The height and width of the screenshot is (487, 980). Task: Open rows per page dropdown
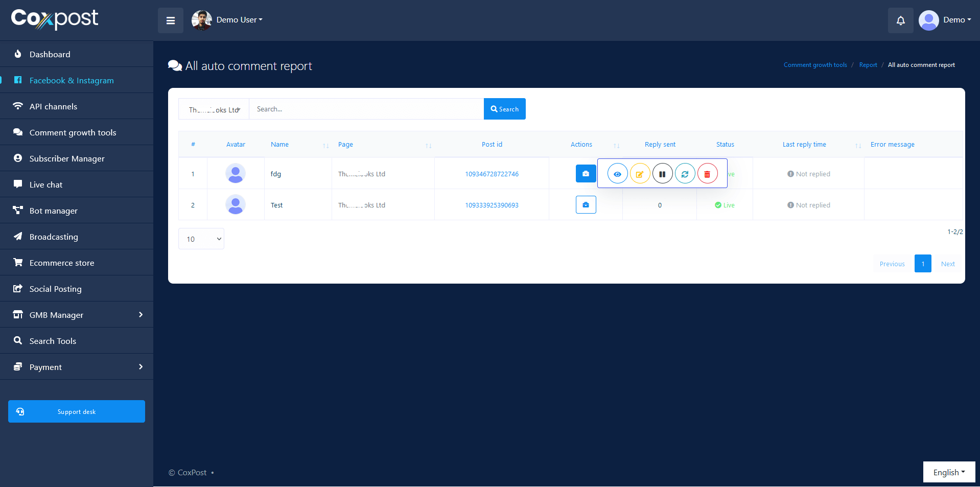click(x=201, y=239)
